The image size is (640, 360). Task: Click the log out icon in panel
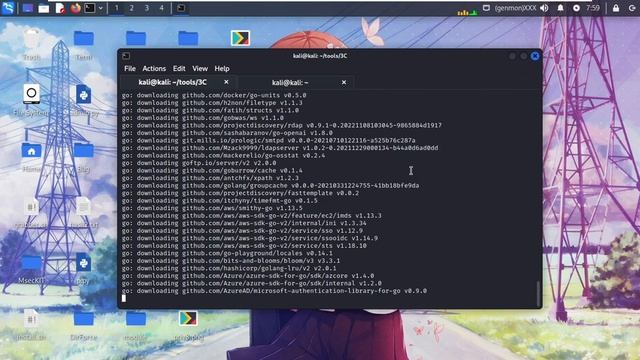[x=633, y=8]
